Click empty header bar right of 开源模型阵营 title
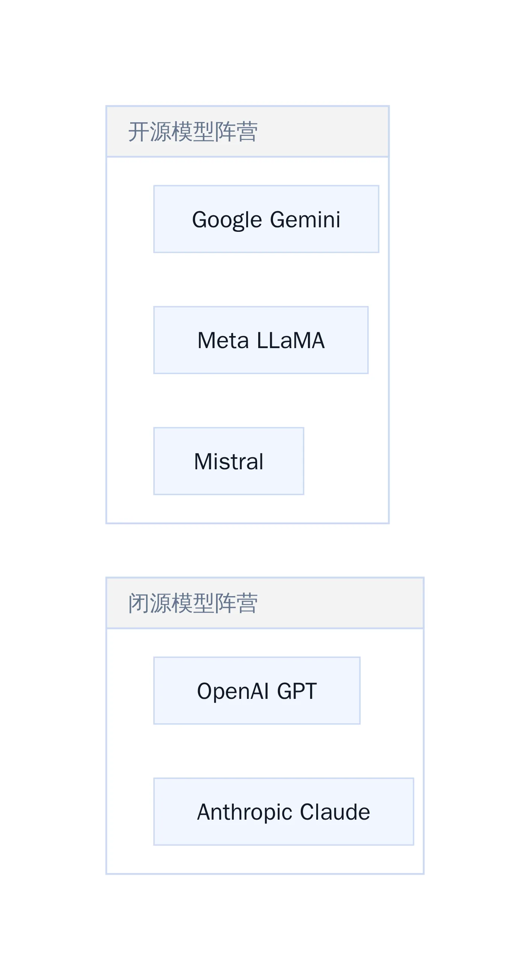The image size is (530, 980). (323, 132)
